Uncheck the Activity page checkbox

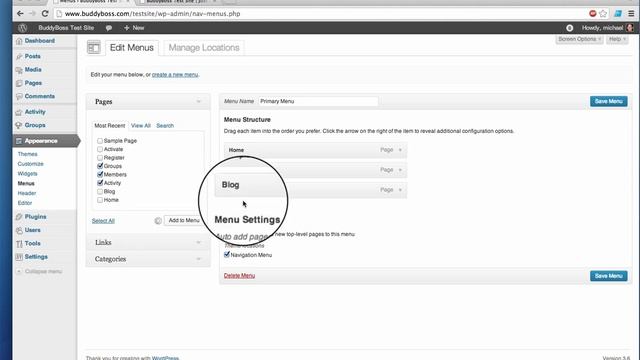(100, 183)
